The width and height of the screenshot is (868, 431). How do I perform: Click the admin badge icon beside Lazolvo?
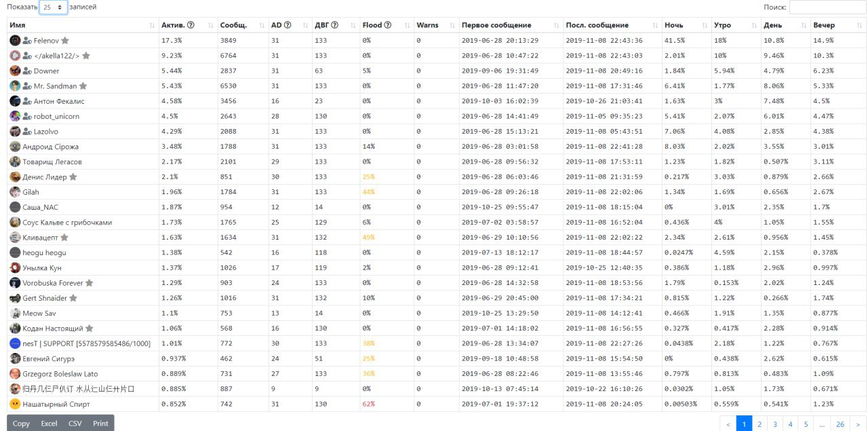pyautogui.click(x=27, y=131)
